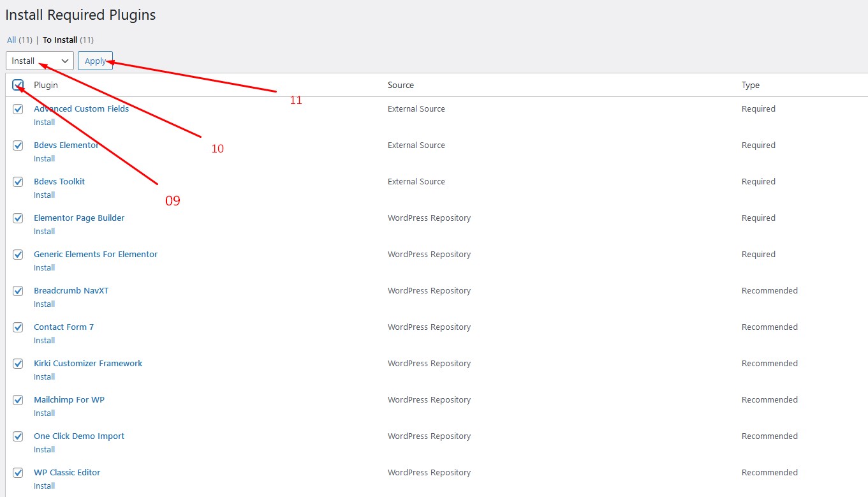Image resolution: width=868 pixels, height=497 pixels.
Task: Click Install under Contact Form 7
Action: 45,340
